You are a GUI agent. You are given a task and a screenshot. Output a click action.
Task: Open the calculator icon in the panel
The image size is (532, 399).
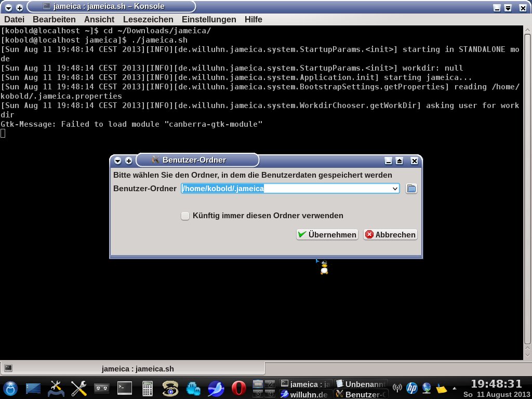click(147, 389)
